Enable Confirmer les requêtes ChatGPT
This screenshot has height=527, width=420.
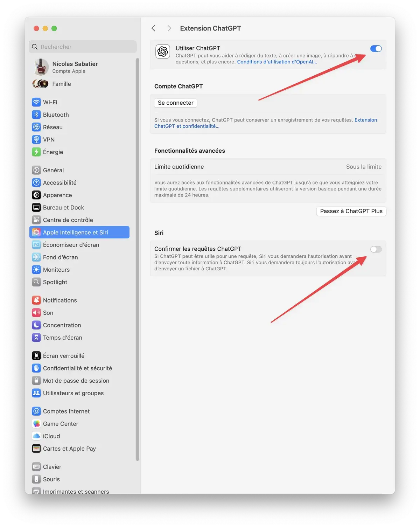tap(376, 249)
